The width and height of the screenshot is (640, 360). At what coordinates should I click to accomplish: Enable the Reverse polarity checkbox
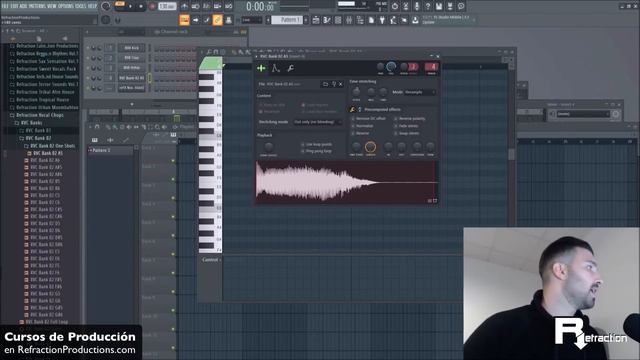[x=396, y=119]
